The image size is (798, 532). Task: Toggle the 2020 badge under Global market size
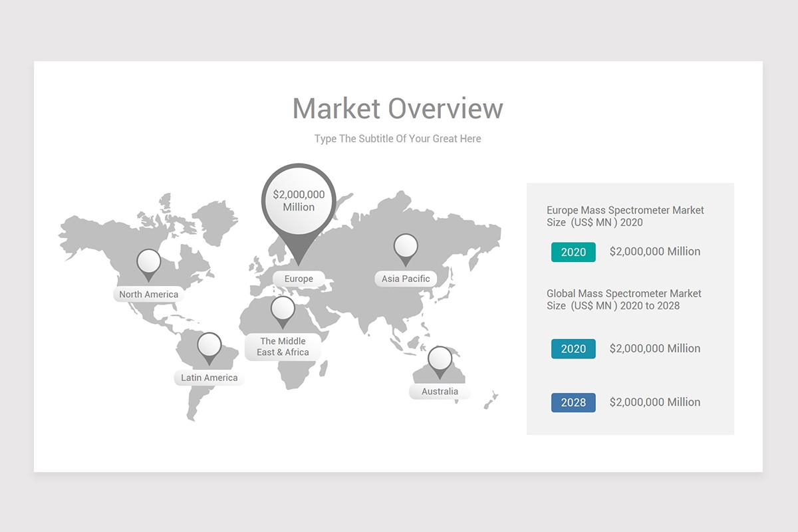pyautogui.click(x=573, y=348)
